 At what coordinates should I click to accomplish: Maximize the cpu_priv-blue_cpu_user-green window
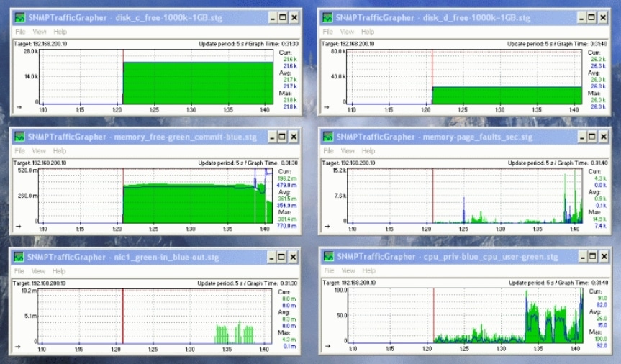click(593, 257)
